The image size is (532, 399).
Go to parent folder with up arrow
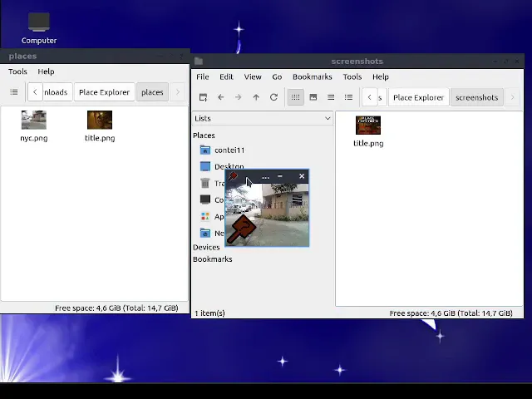point(256,97)
